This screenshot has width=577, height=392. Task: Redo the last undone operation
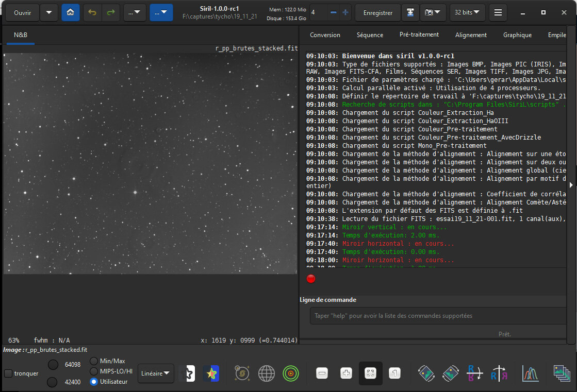point(111,12)
